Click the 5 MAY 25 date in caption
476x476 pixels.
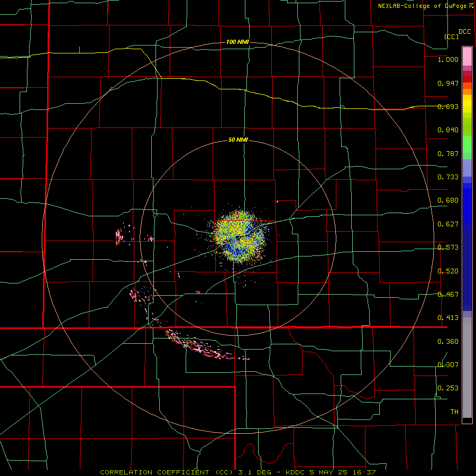pyautogui.click(x=329, y=472)
